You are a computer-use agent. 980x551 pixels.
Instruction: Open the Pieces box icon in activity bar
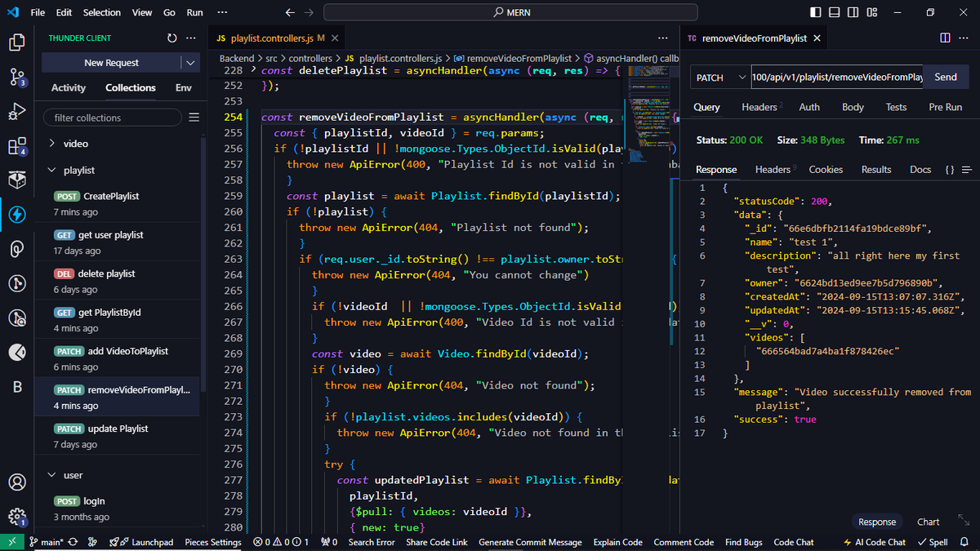point(16,180)
